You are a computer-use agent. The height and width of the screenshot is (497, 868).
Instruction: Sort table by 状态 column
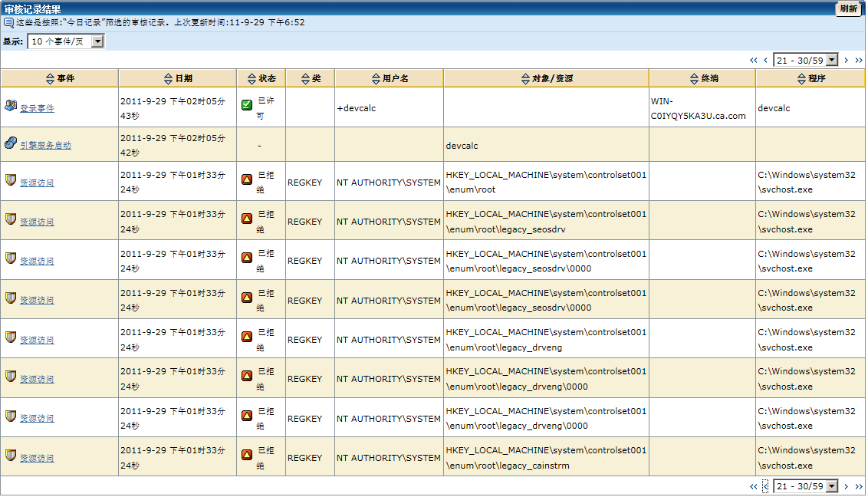point(252,79)
